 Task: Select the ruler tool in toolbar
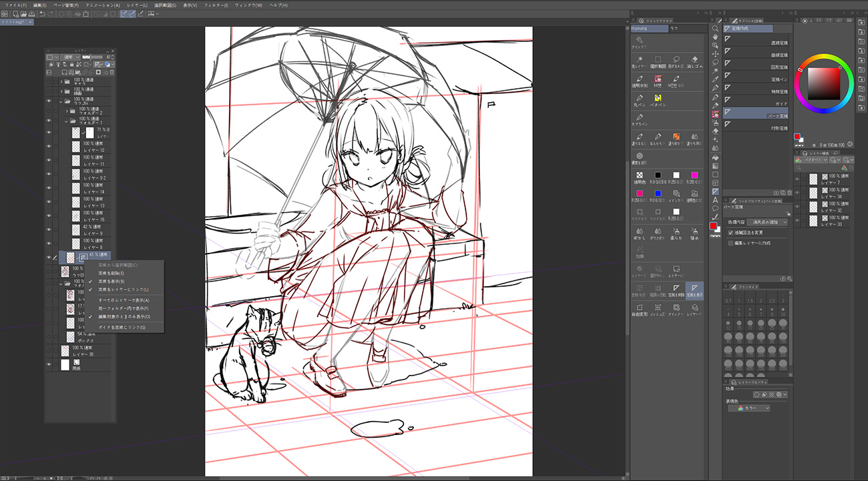(715, 191)
